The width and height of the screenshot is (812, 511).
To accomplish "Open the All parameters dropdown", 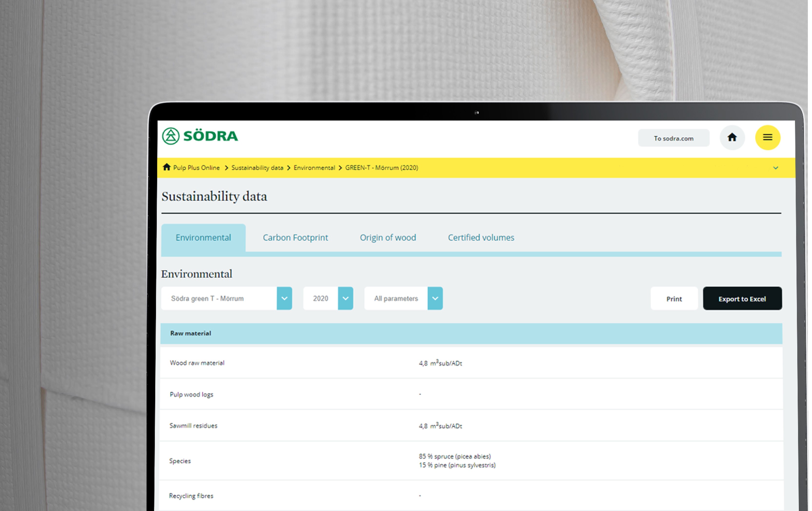I will pyautogui.click(x=435, y=298).
